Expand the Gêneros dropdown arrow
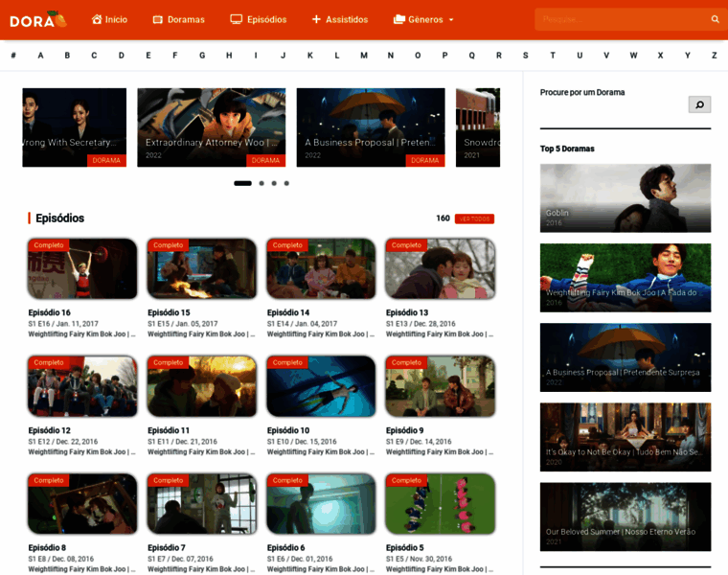 (x=451, y=20)
